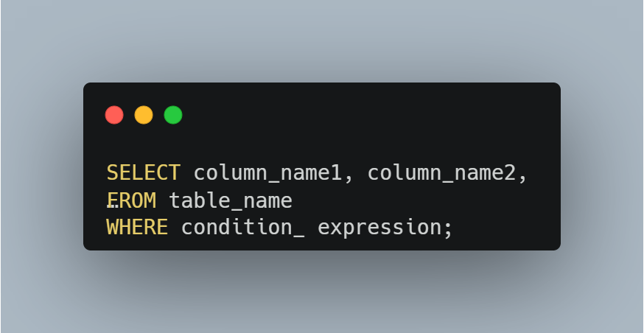Click the gap between condition_ and expression
The height and width of the screenshot is (333, 644).
(x=311, y=227)
